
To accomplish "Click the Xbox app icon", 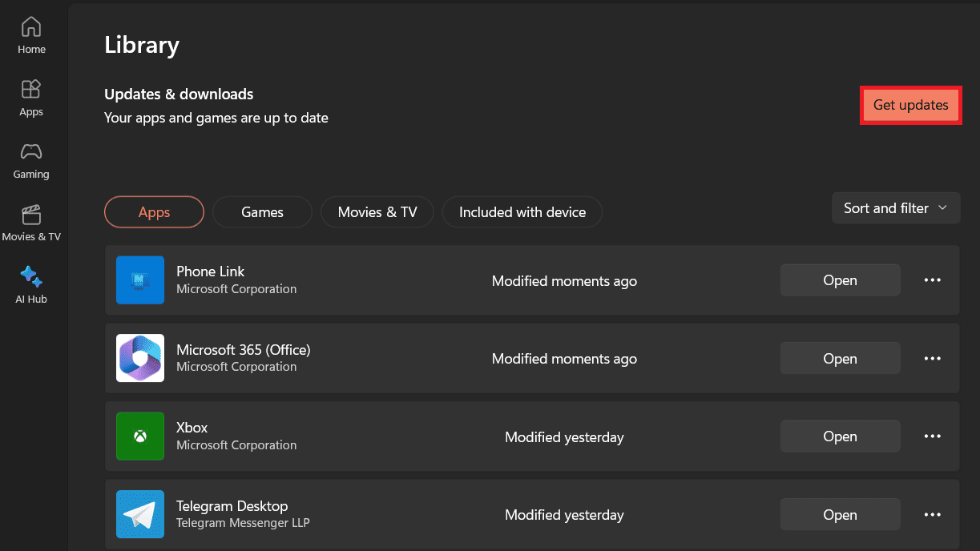I will [x=140, y=436].
